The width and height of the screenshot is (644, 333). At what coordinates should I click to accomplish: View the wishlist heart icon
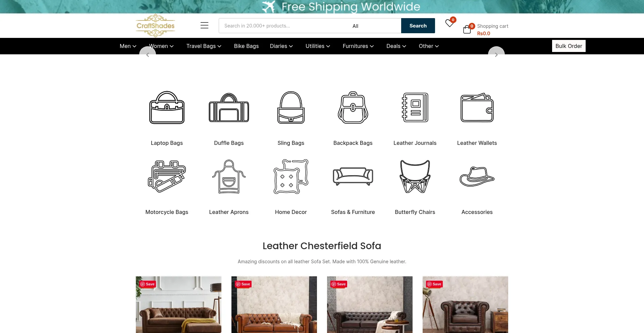(449, 23)
